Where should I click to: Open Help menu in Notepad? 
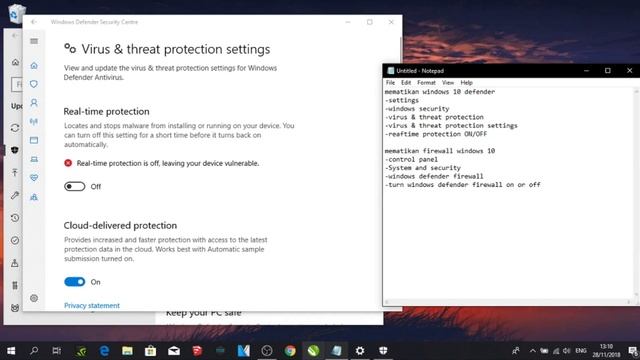pos(467,82)
